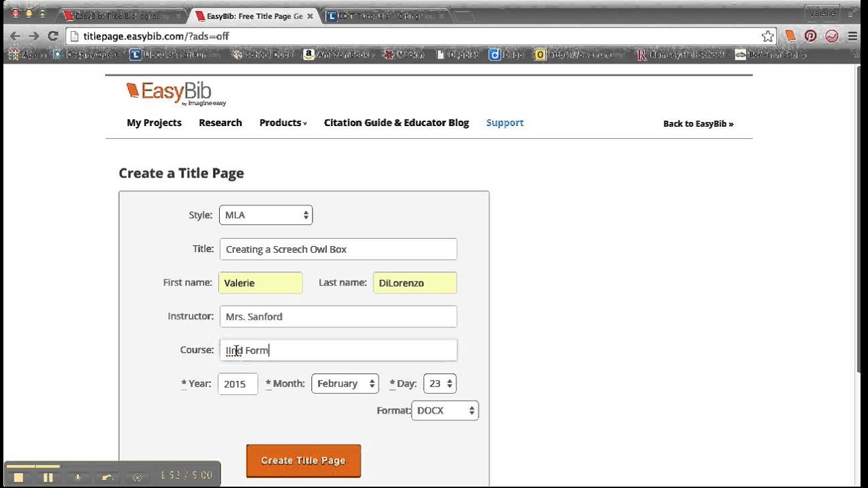
Task: Click the recorder time 1:52 / 5:00
Action: (x=186, y=475)
